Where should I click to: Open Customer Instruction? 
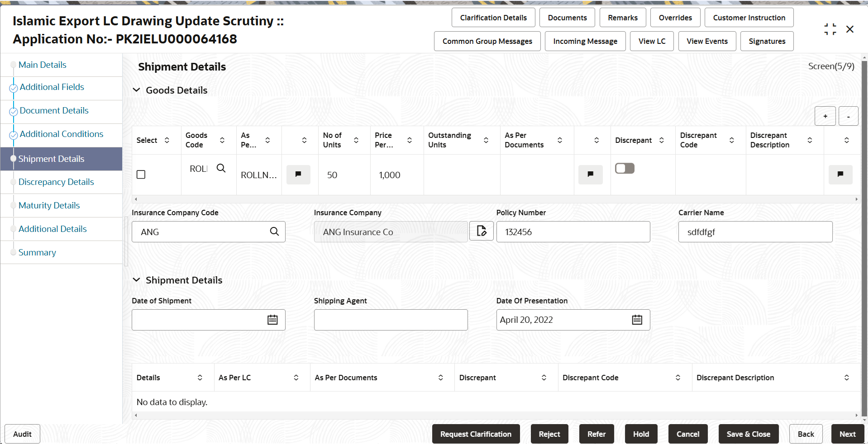coord(749,18)
